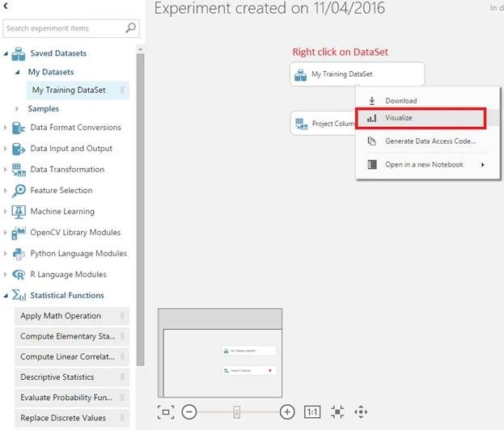504x430 pixels.
Task: Expand Data Format Conversions category
Action: [5, 128]
